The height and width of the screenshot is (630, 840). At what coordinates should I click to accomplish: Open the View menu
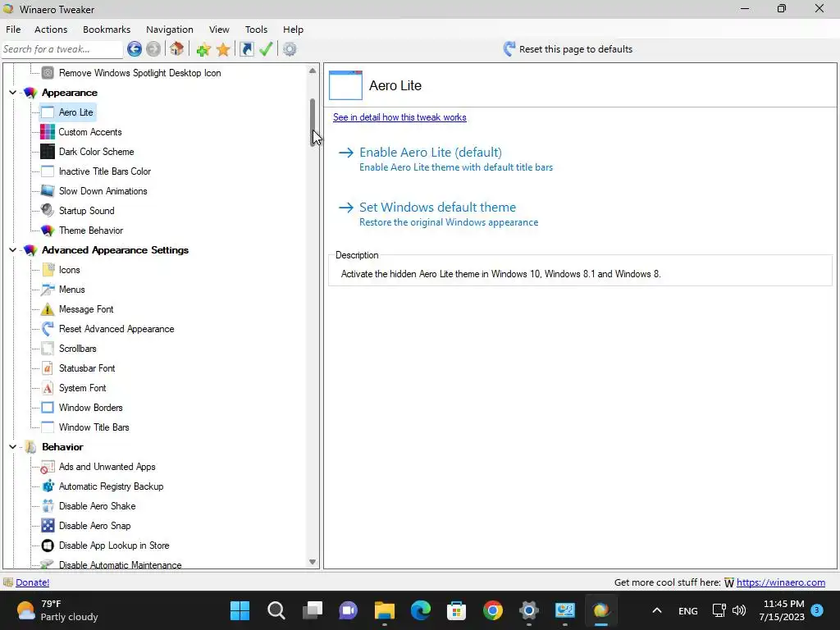click(219, 30)
